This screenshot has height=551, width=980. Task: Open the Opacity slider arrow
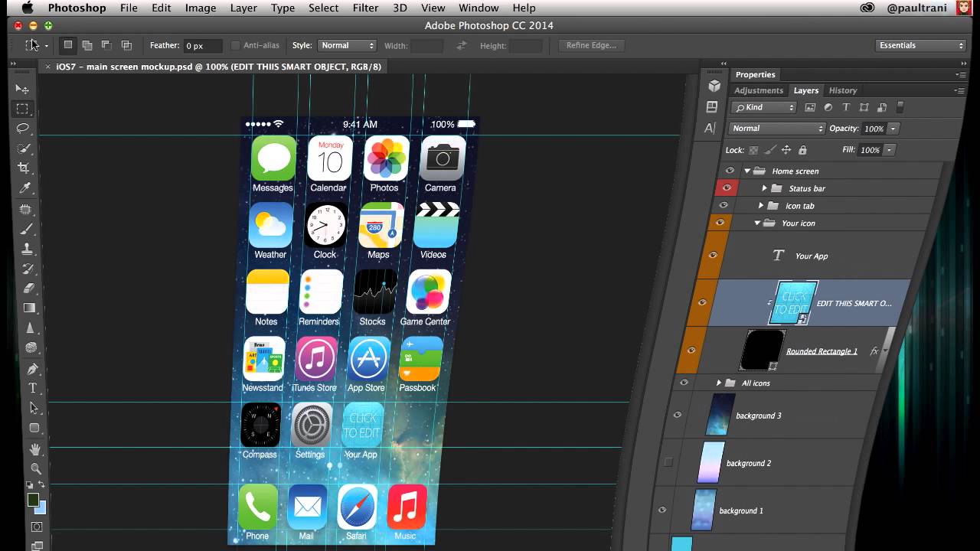tap(893, 129)
